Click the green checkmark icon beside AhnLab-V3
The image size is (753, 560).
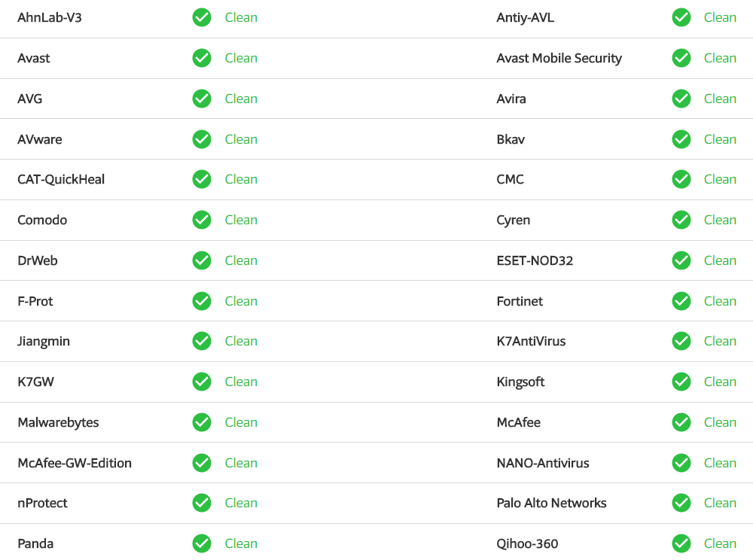pyautogui.click(x=202, y=17)
